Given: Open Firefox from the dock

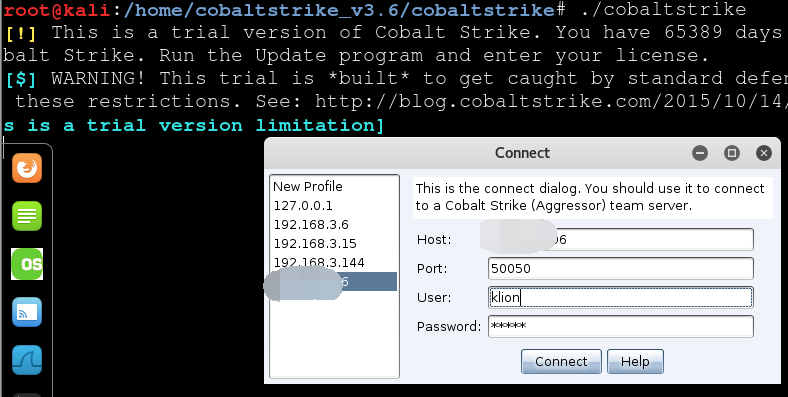Looking at the screenshot, I should click(27, 168).
